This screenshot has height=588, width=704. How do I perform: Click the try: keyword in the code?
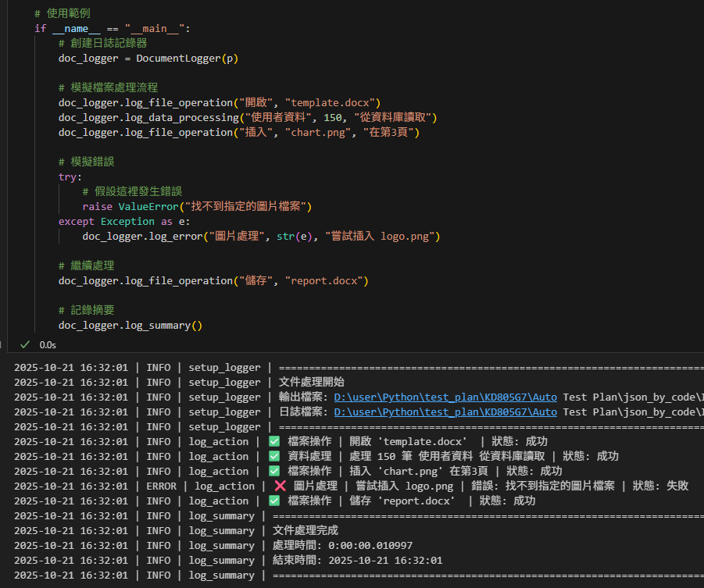point(70,176)
